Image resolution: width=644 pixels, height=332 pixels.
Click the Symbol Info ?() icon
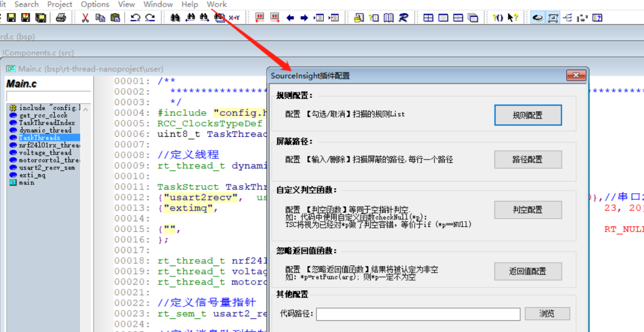[498, 17]
